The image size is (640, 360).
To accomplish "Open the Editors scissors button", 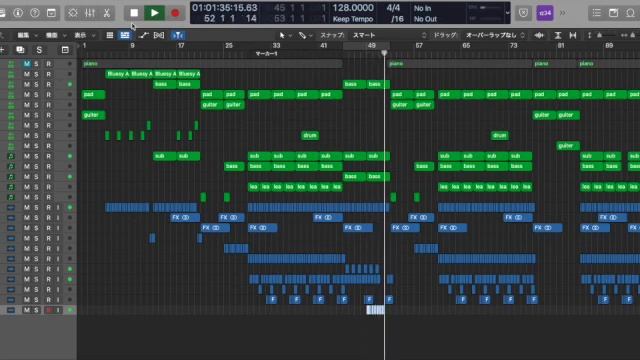I will click(x=107, y=13).
